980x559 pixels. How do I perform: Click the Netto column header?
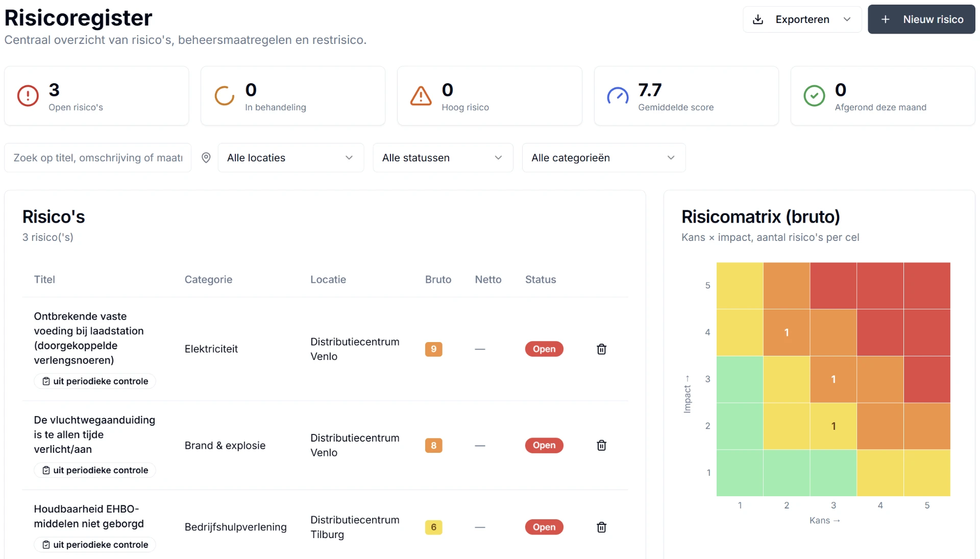click(x=488, y=279)
